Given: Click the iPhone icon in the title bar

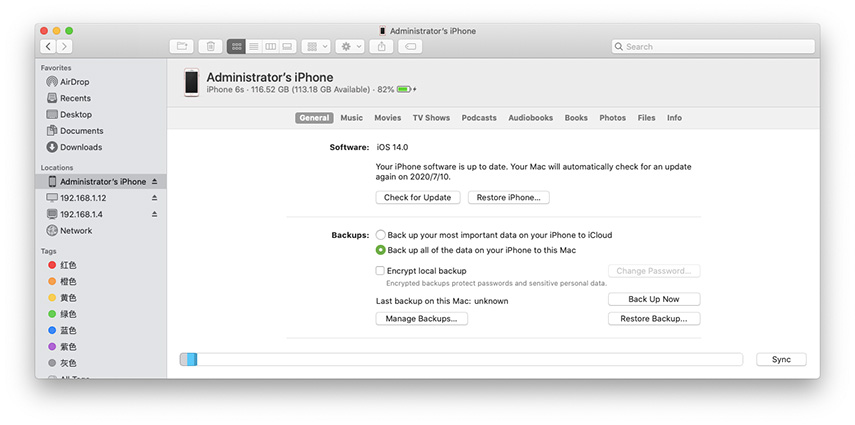Looking at the screenshot, I should click(383, 31).
